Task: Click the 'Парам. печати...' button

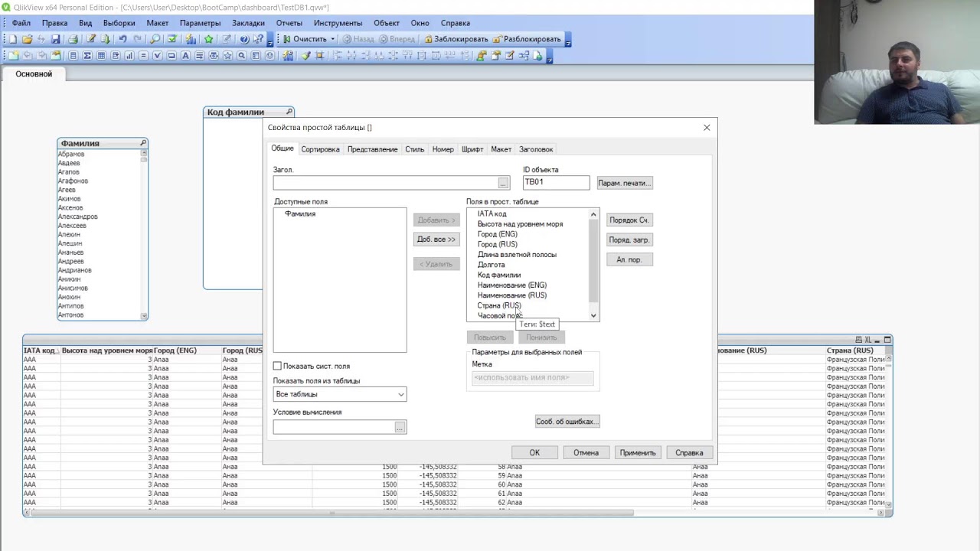Action: click(625, 183)
